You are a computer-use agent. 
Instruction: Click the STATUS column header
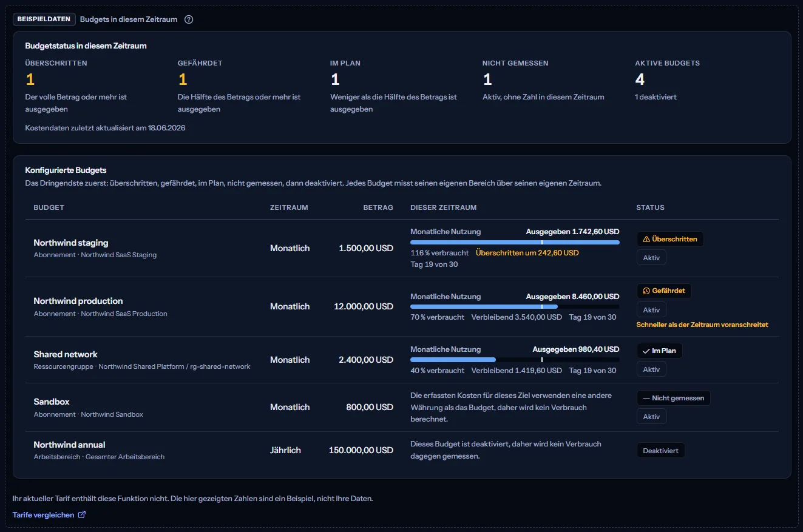click(650, 207)
